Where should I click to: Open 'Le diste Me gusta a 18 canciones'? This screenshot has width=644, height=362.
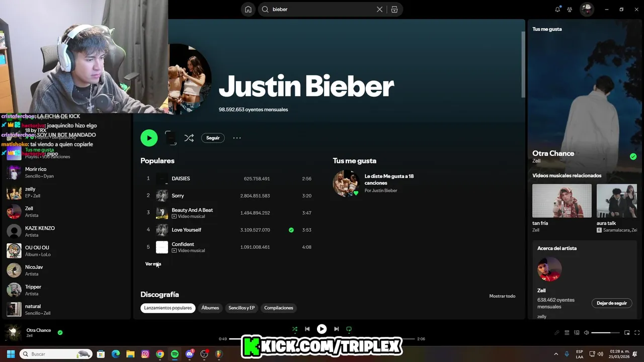coord(389,179)
